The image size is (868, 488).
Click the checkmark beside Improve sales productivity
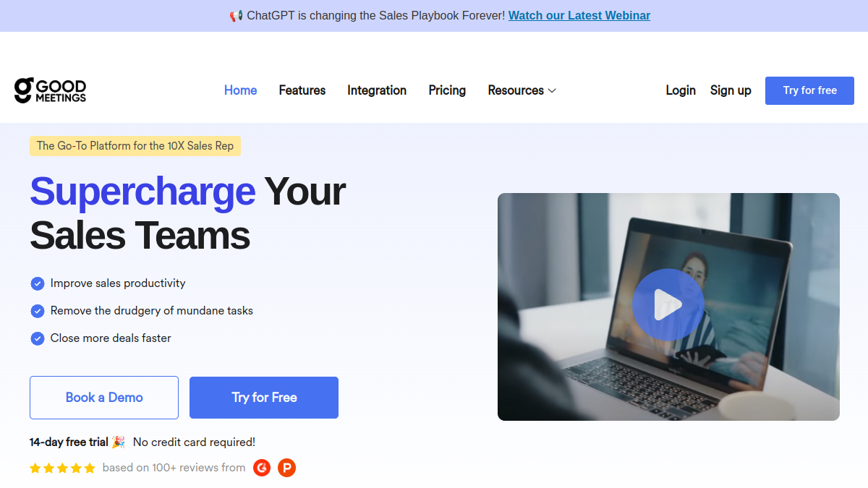[x=38, y=283]
